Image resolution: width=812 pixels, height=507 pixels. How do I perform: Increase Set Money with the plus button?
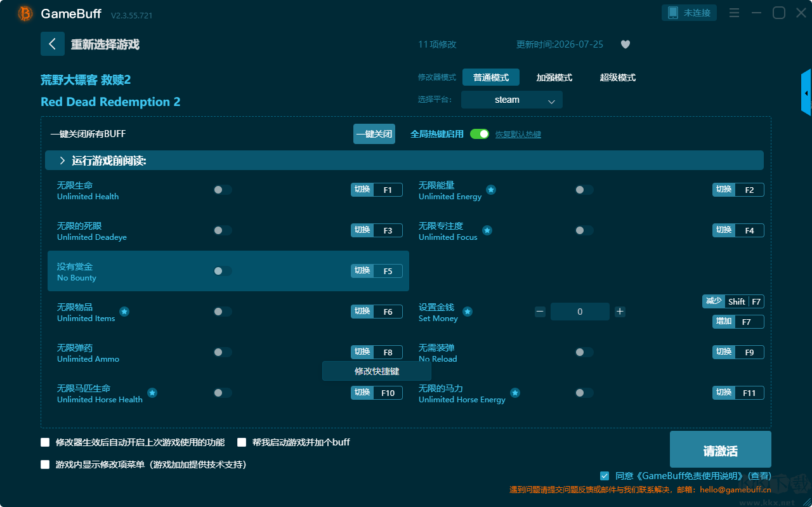point(620,312)
